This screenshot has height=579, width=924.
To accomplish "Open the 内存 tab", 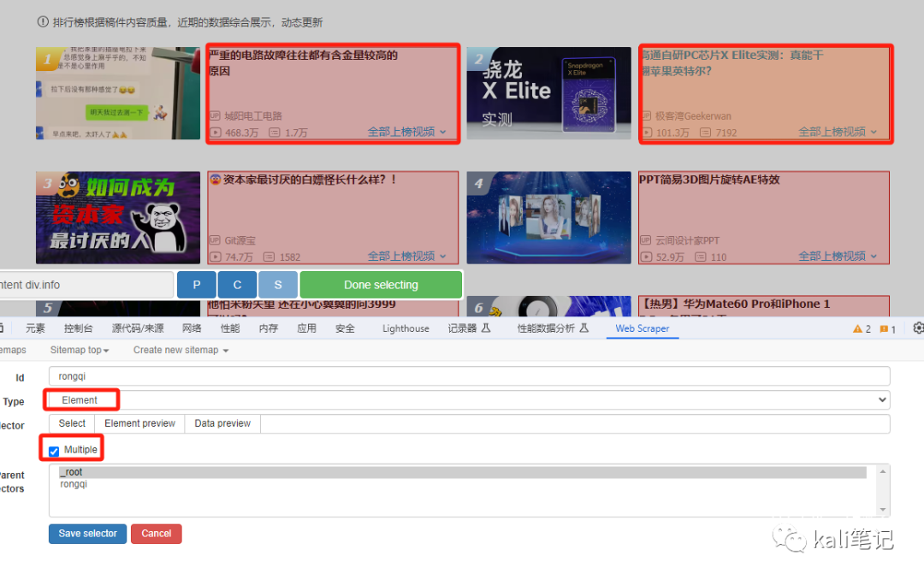I will pos(268,328).
